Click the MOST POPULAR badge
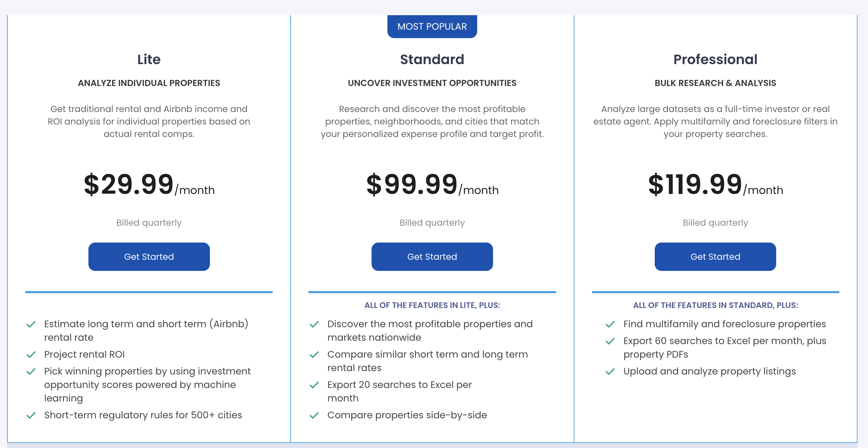 (432, 26)
